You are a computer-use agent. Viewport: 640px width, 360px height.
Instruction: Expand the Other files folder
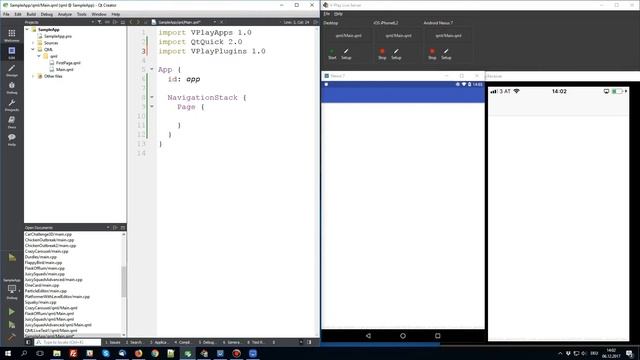click(33, 76)
